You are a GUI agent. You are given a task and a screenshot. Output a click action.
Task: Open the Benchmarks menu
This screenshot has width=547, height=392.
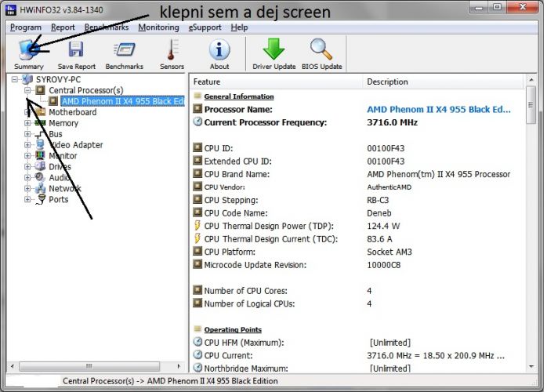[x=107, y=27]
